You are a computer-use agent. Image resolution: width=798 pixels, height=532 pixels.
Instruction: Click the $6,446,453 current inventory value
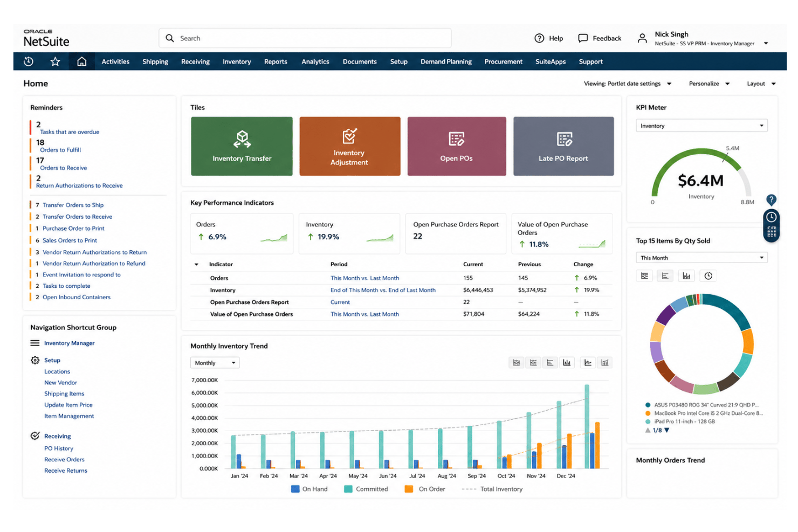click(478, 290)
